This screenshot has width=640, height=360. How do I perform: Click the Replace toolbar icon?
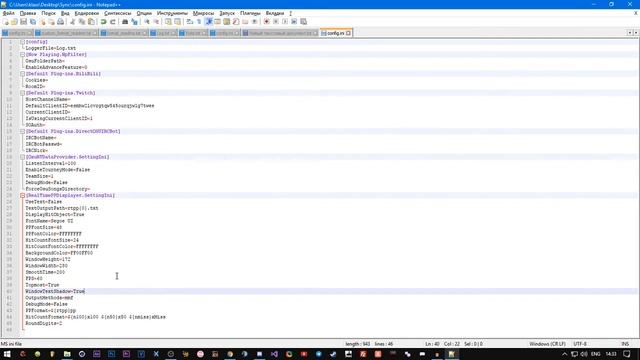pyautogui.click(x=134, y=22)
